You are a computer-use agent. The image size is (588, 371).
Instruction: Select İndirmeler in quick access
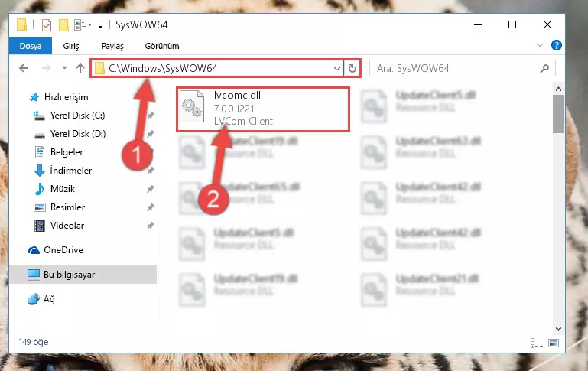point(71,171)
